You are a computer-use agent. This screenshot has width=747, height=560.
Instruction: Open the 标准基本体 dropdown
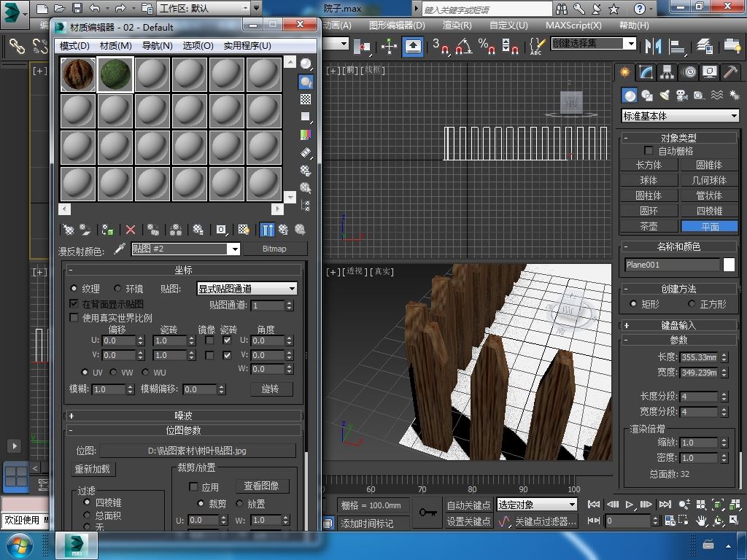[x=680, y=116]
